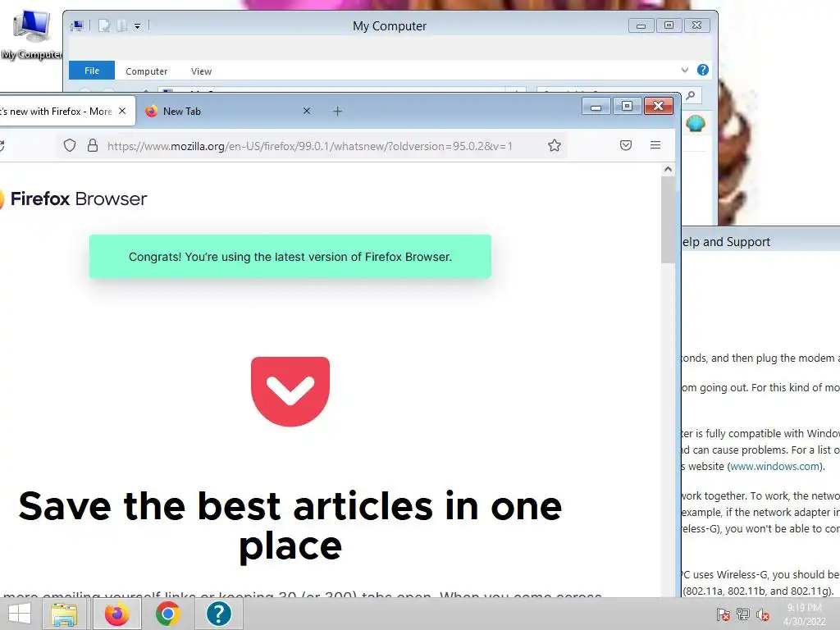The height and width of the screenshot is (630, 840).
Task: Open a new Firefox tab
Action: (x=337, y=112)
